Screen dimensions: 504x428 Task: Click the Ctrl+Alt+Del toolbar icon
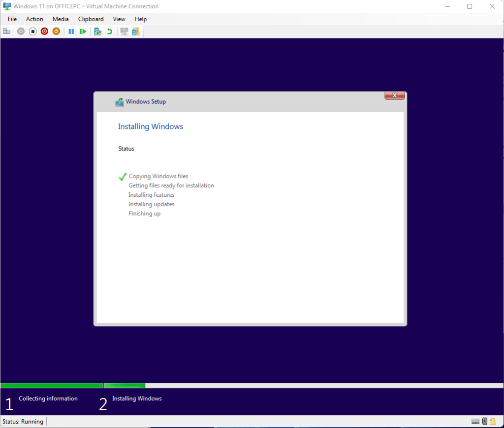(6, 31)
